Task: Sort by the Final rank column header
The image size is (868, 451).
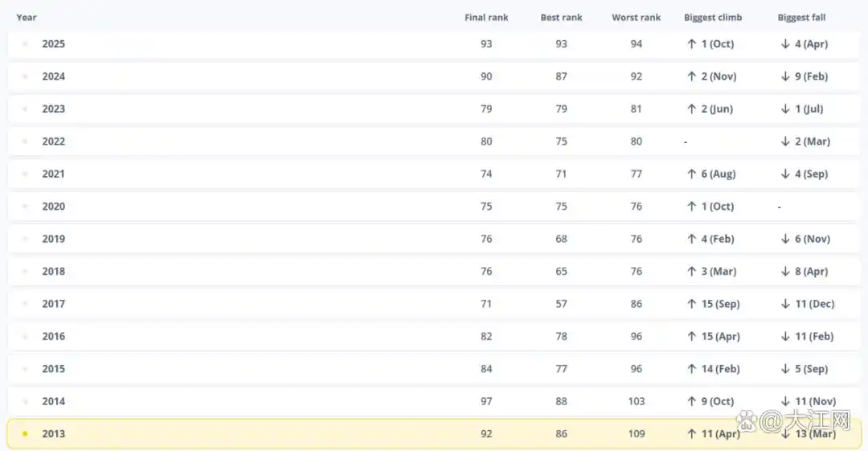Action: click(486, 18)
